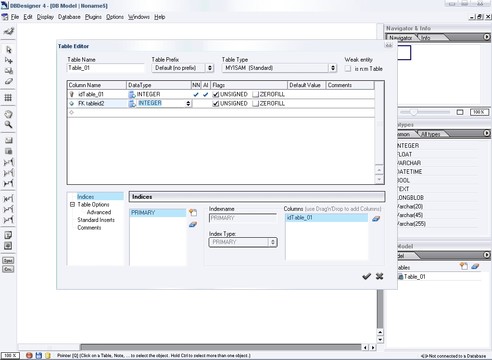492x360 pixels.
Task: Select VARCHAR in the datatypes list
Action: tap(409, 163)
